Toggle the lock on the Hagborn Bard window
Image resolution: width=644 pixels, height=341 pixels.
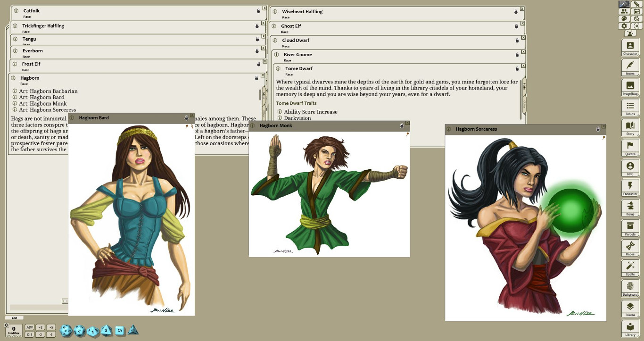click(186, 117)
